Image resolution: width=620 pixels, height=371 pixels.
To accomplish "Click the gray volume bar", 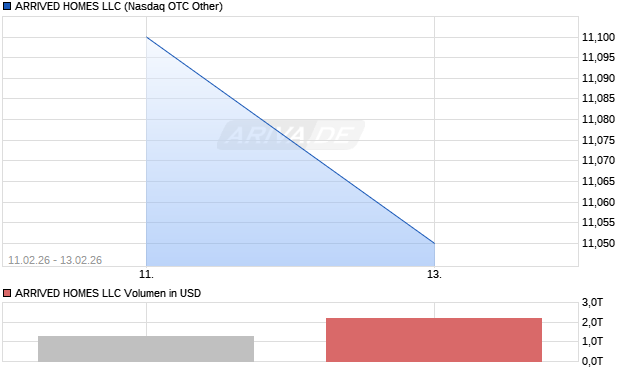I will click(x=146, y=349).
